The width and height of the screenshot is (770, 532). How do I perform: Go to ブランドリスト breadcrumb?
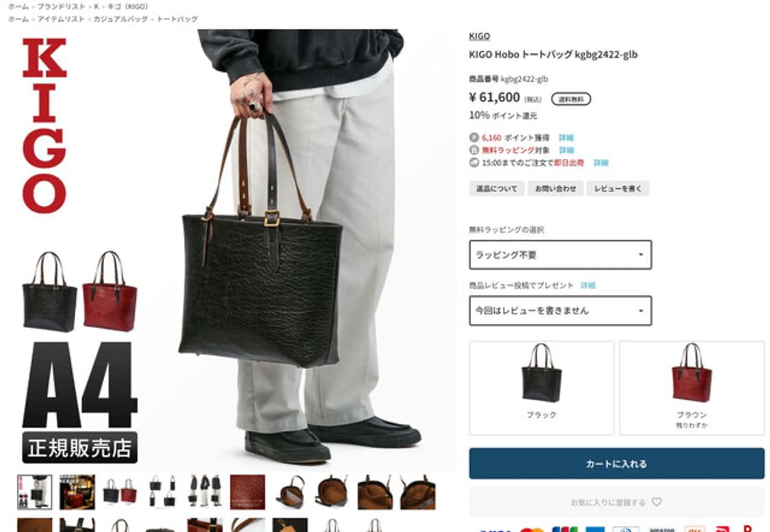61,6
